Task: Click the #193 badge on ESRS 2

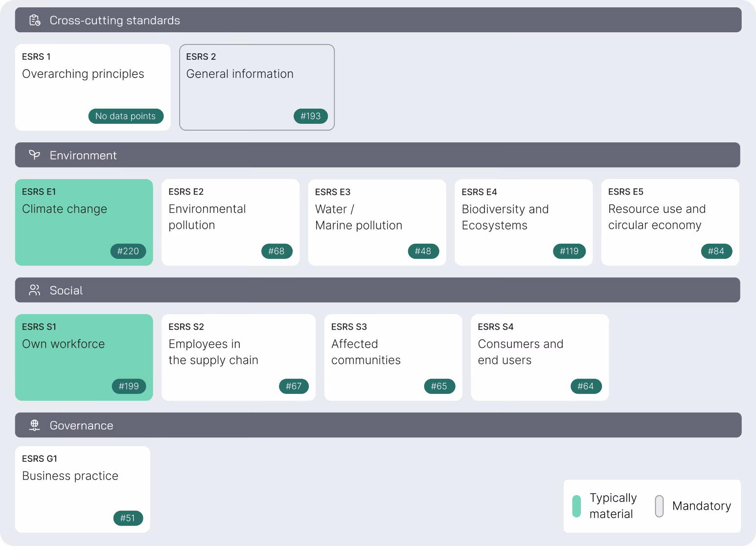Action: coord(311,116)
